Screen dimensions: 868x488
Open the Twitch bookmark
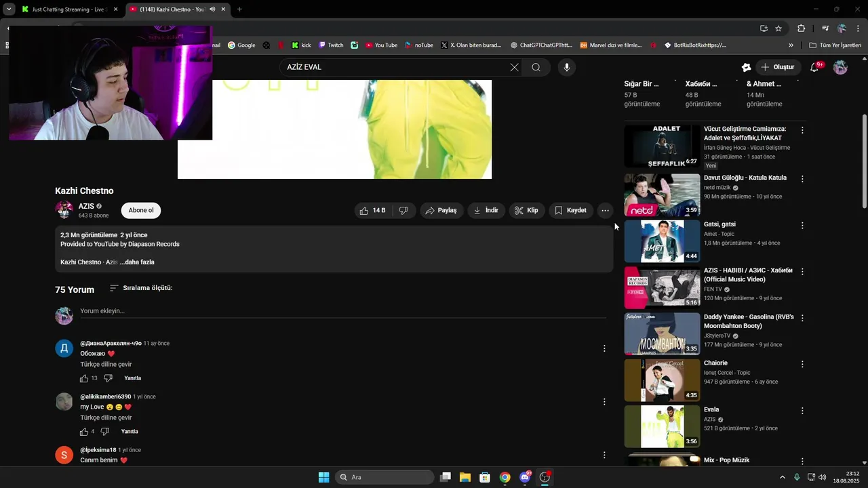coord(331,45)
